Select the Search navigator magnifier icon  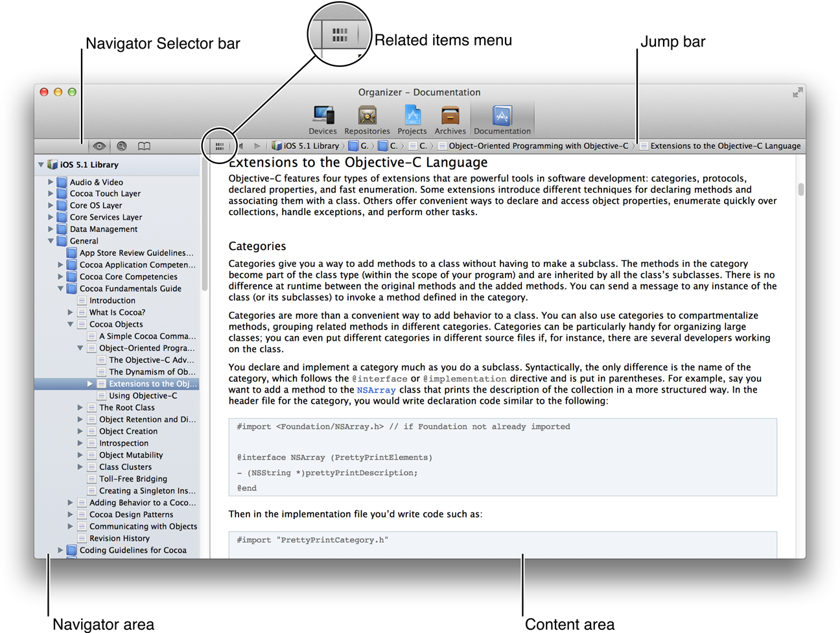[122, 146]
